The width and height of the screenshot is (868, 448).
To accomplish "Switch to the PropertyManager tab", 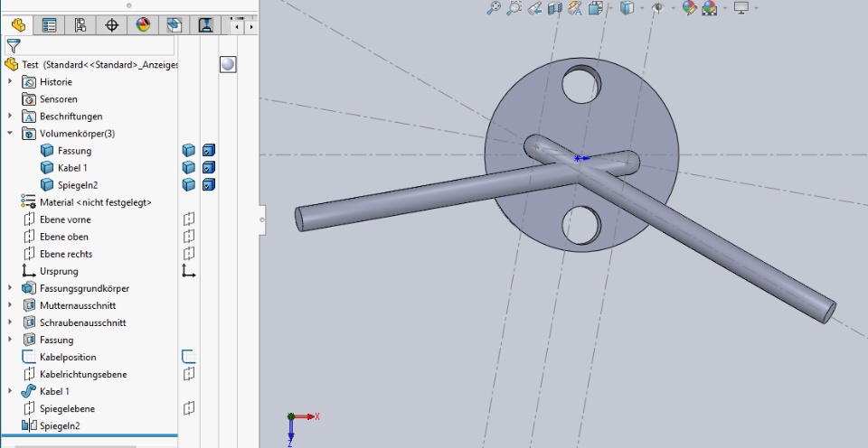I will click(49, 25).
